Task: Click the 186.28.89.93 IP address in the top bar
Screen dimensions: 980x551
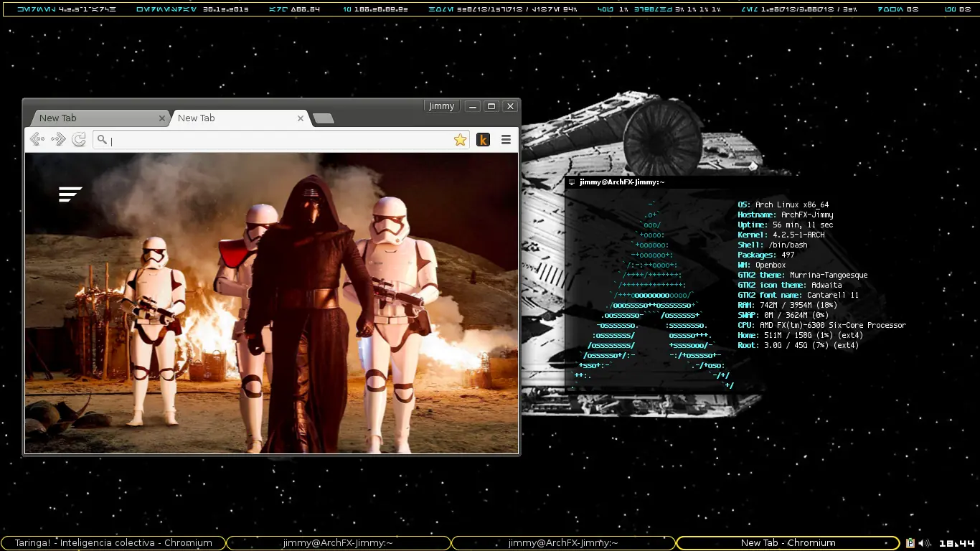Action: 381,9
